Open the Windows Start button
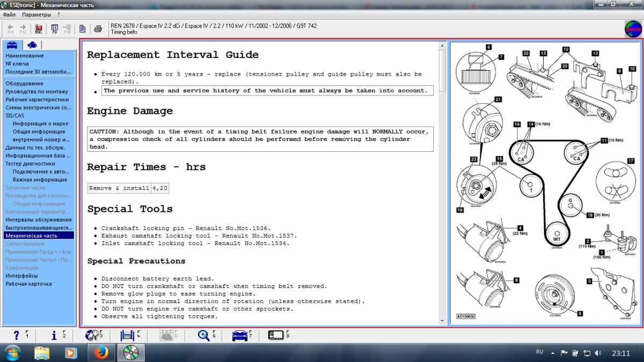644x362 pixels. coord(12,353)
